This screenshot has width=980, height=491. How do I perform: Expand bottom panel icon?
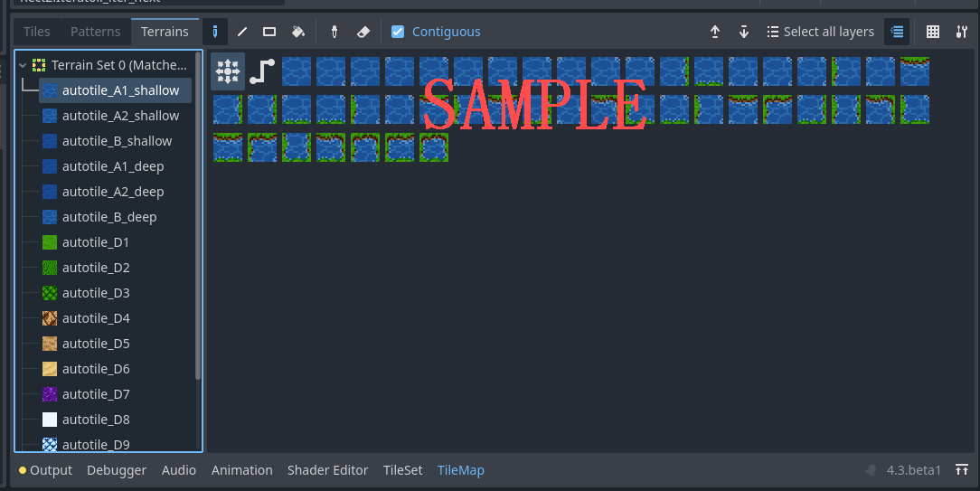pos(962,469)
